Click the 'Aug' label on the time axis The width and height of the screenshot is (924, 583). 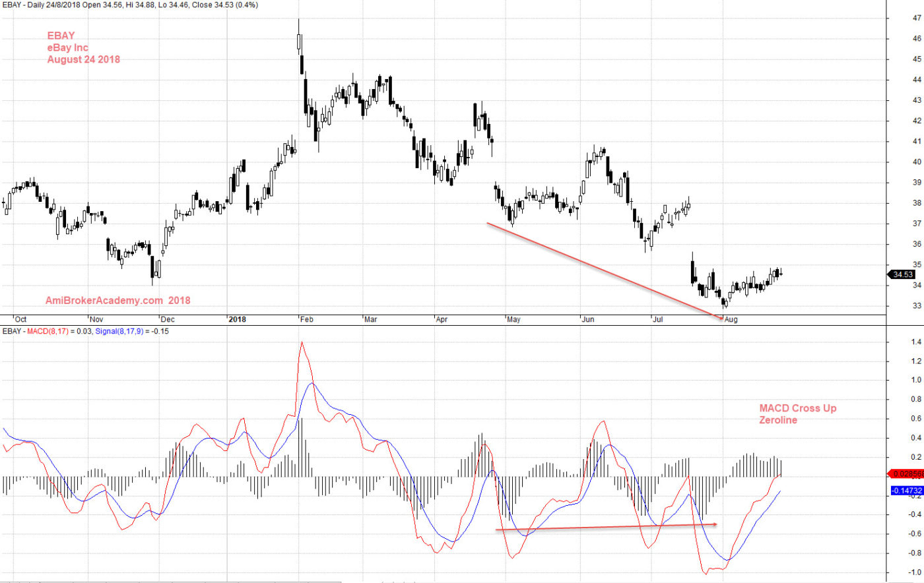(x=731, y=319)
